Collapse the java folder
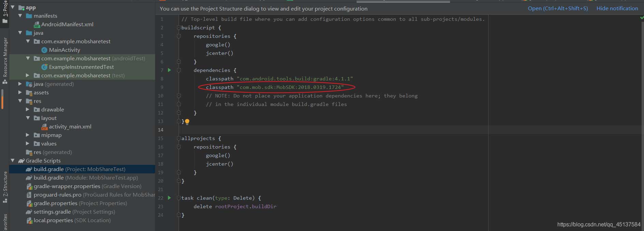Screen dimensions: 644x231 (x=20, y=33)
